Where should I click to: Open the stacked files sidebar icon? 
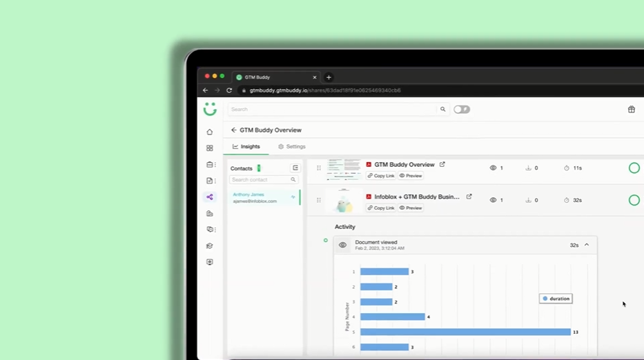click(210, 214)
